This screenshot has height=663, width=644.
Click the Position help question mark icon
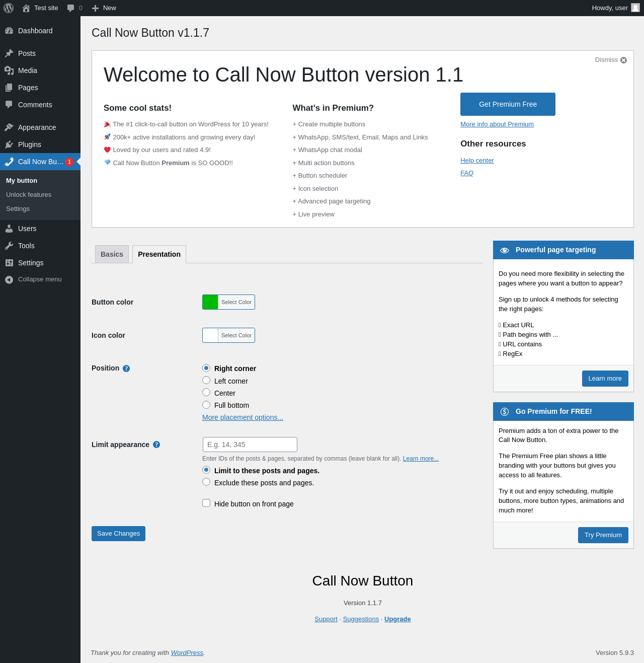126,369
